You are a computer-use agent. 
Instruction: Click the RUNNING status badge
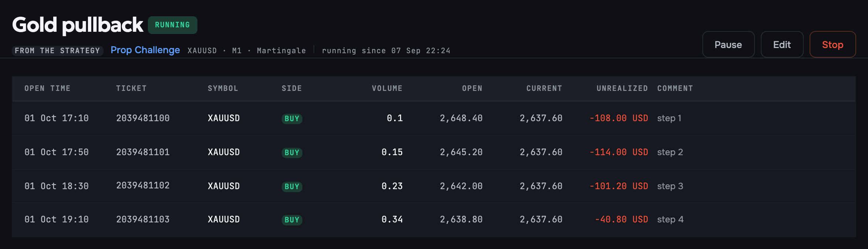coord(173,25)
